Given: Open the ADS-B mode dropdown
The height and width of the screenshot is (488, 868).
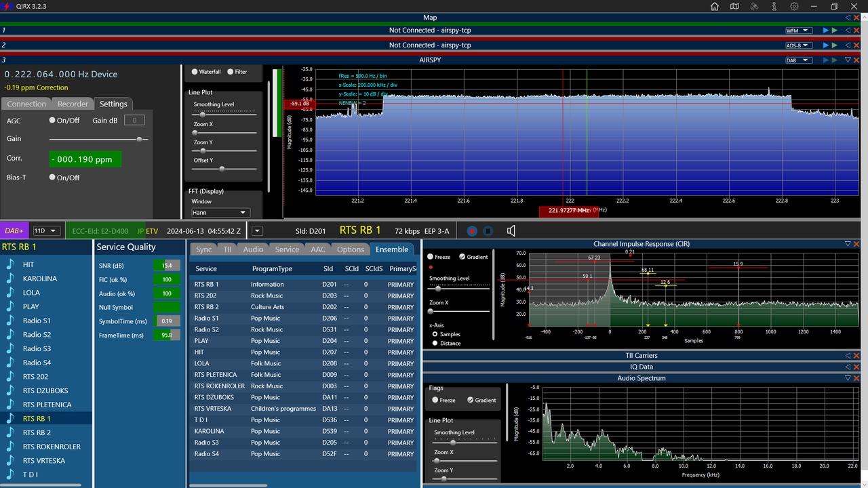Looking at the screenshot, I should (798, 45).
